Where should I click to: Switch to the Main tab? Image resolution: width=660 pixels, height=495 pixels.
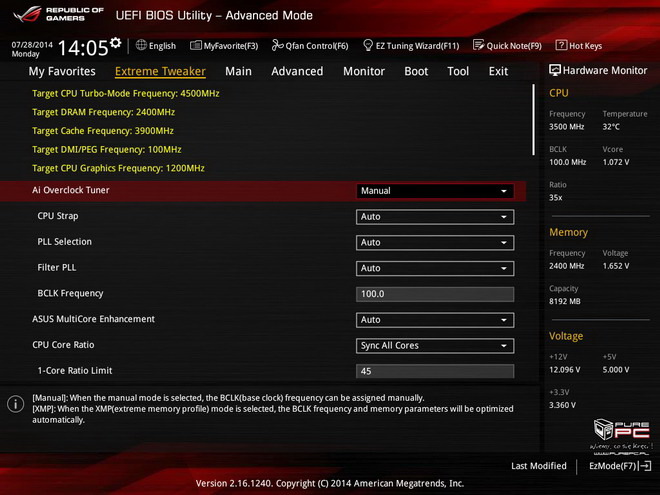tap(238, 72)
